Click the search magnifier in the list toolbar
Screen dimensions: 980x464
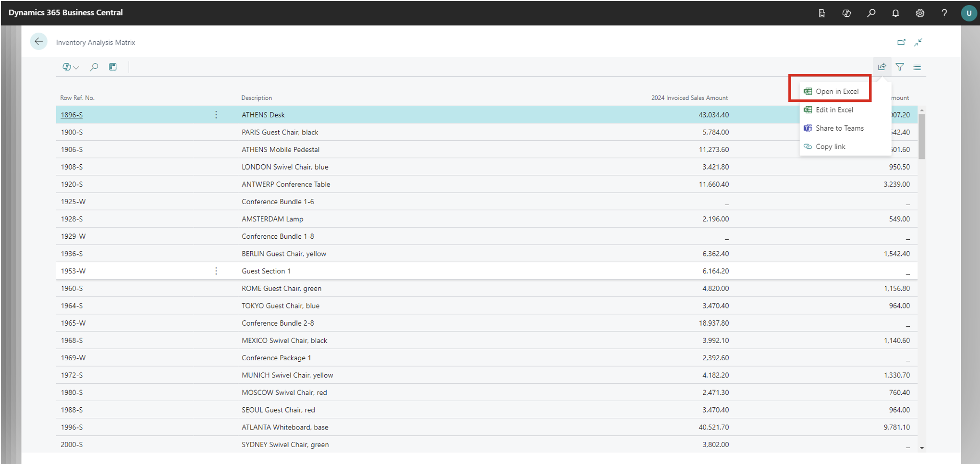94,67
